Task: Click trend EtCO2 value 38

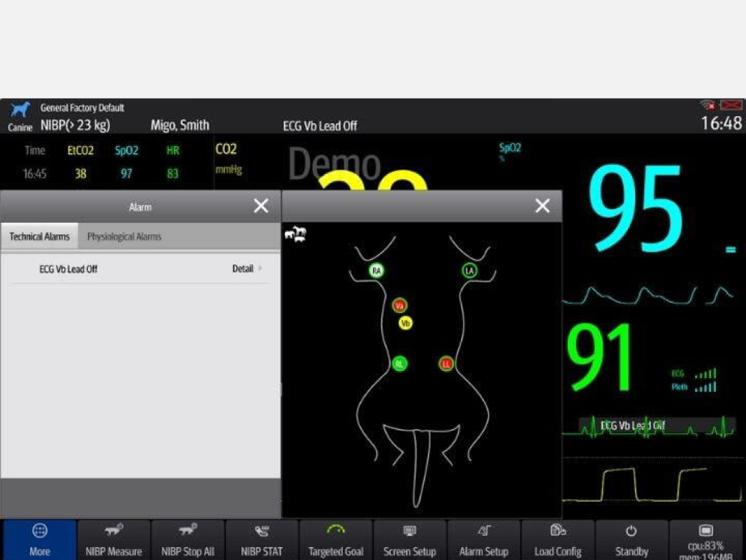Action: pyautogui.click(x=80, y=174)
